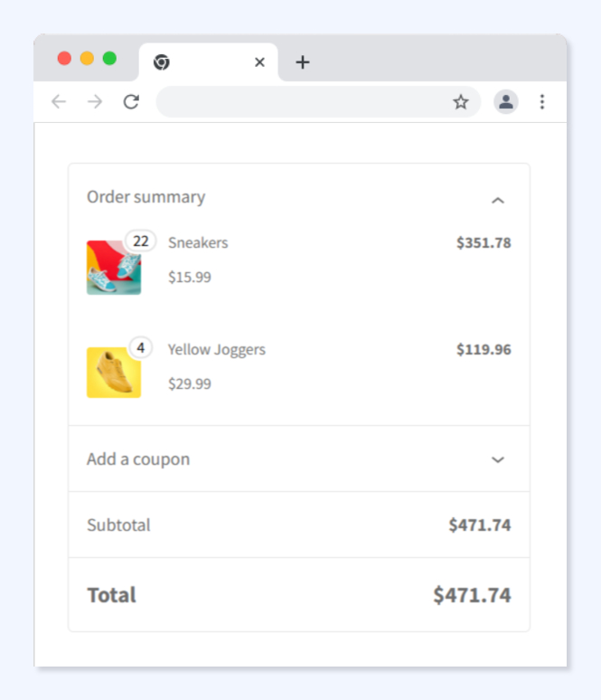Click the Yellow Joggers product thumbnail

(113, 373)
